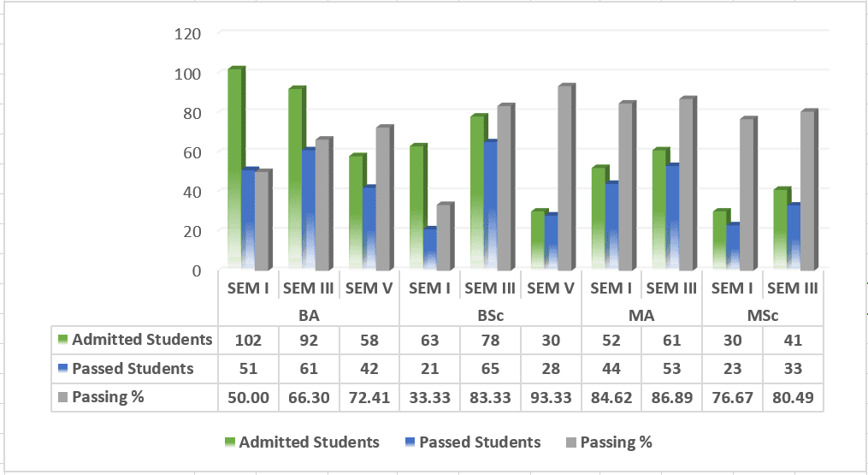The height and width of the screenshot is (475, 868).
Task: Select the data table cell showing 93.33
Action: pos(551,397)
